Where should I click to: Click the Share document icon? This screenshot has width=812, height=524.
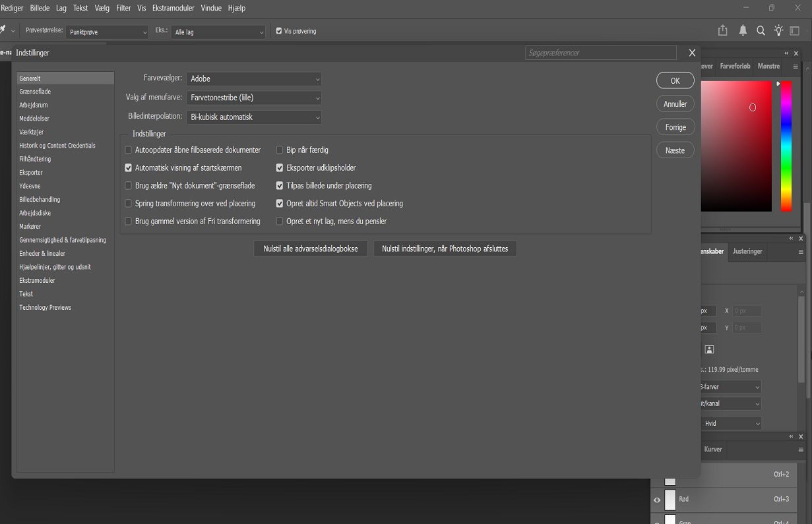pyautogui.click(x=723, y=30)
